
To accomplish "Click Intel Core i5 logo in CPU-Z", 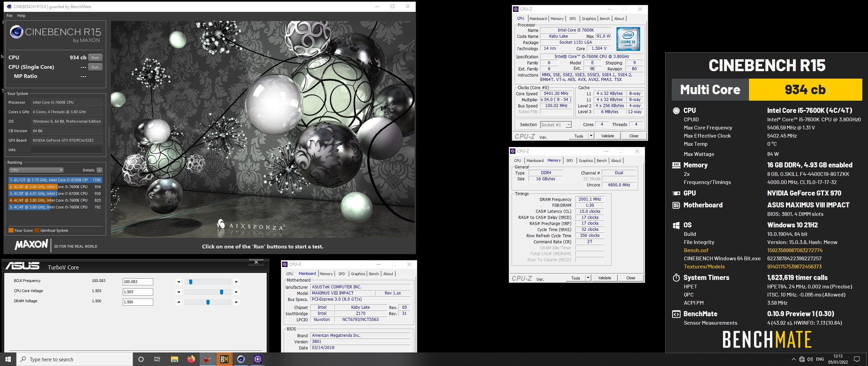I will [628, 39].
